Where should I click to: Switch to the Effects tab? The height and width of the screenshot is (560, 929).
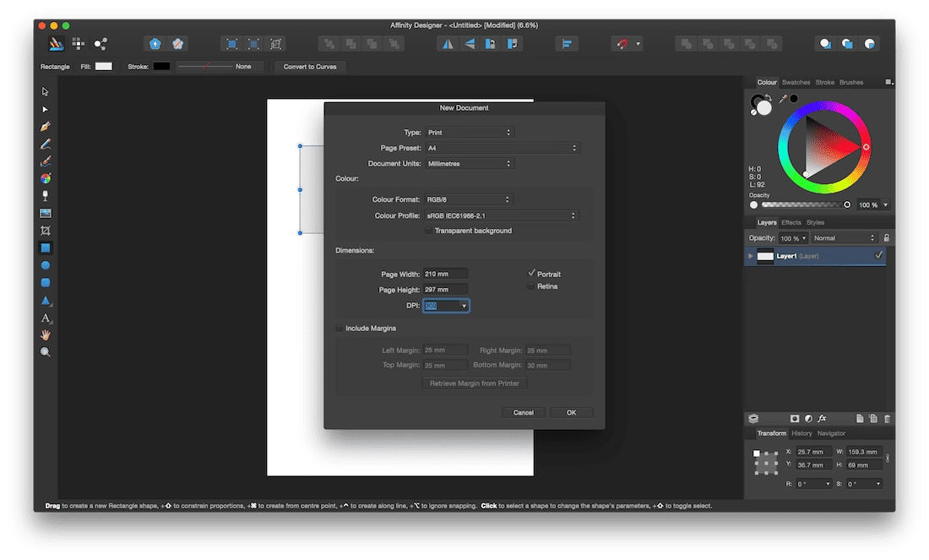(791, 223)
